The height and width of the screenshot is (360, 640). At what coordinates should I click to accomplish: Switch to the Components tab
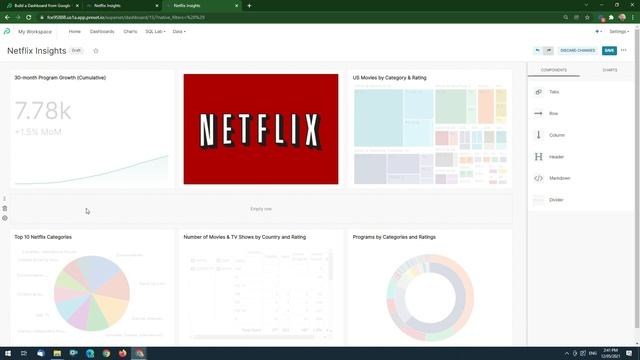coord(553,70)
